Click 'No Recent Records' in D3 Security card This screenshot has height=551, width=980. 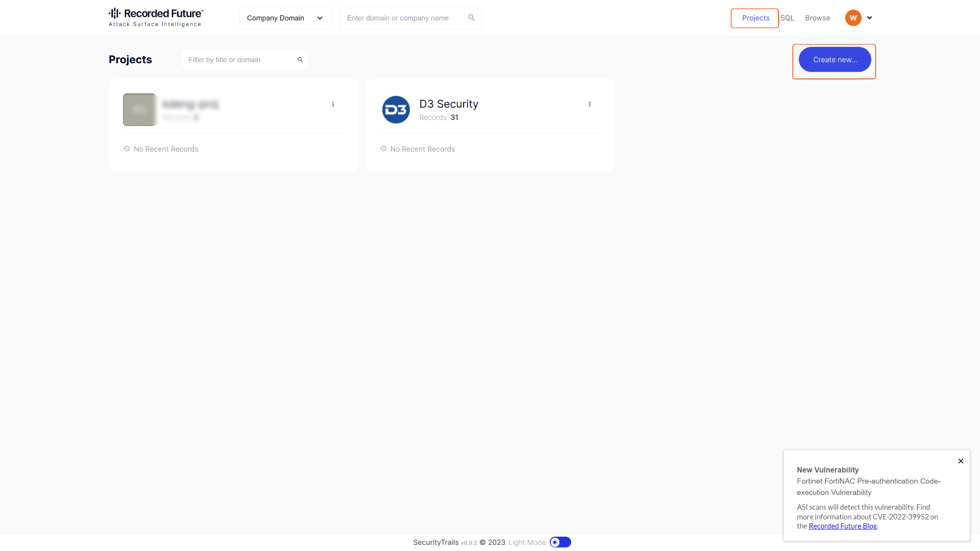click(x=423, y=149)
